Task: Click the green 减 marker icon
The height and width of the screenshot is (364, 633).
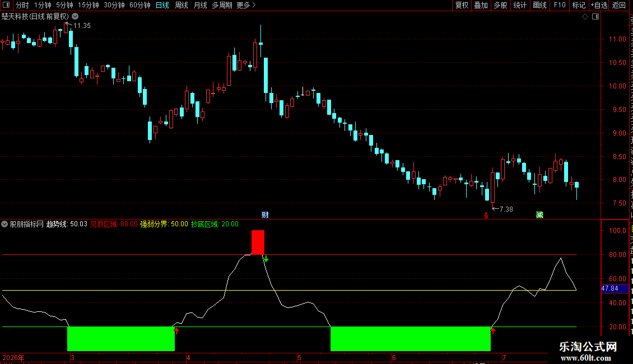Action: coord(539,215)
